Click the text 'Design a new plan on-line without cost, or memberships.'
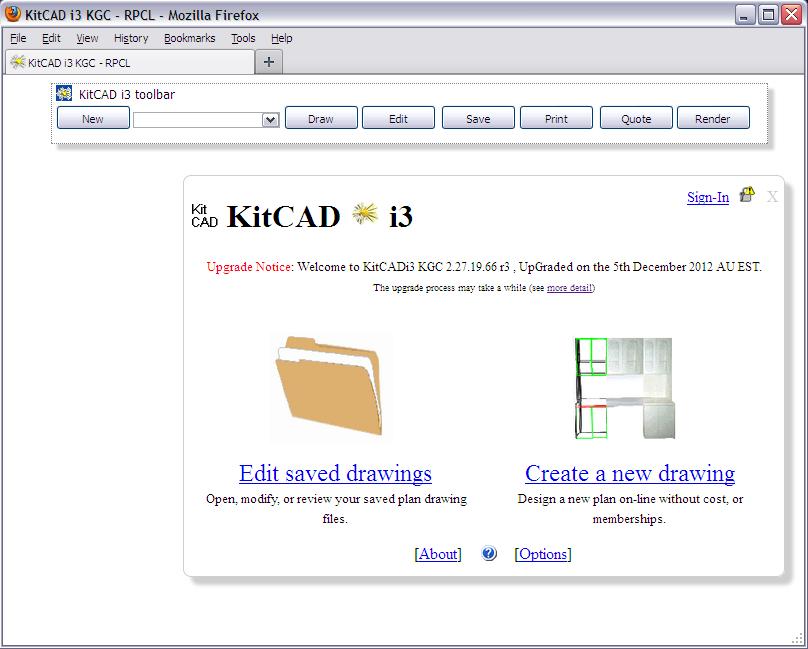This screenshot has width=808, height=649. (x=630, y=509)
